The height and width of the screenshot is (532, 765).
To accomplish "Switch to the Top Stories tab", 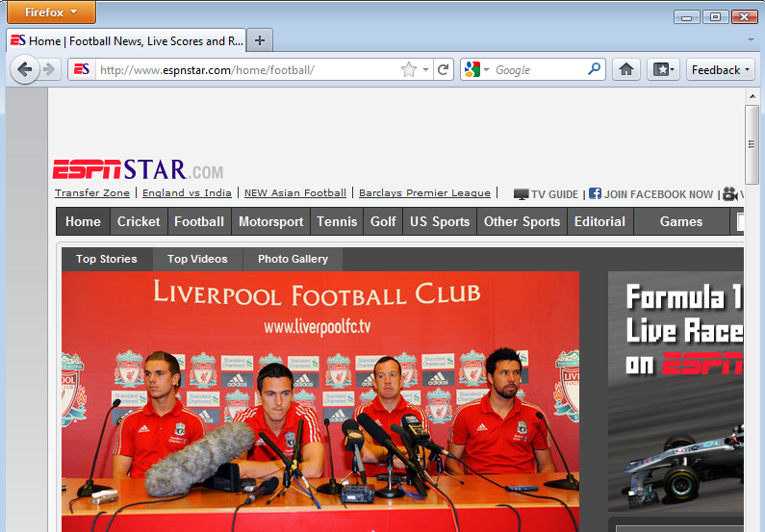I will pos(107,259).
